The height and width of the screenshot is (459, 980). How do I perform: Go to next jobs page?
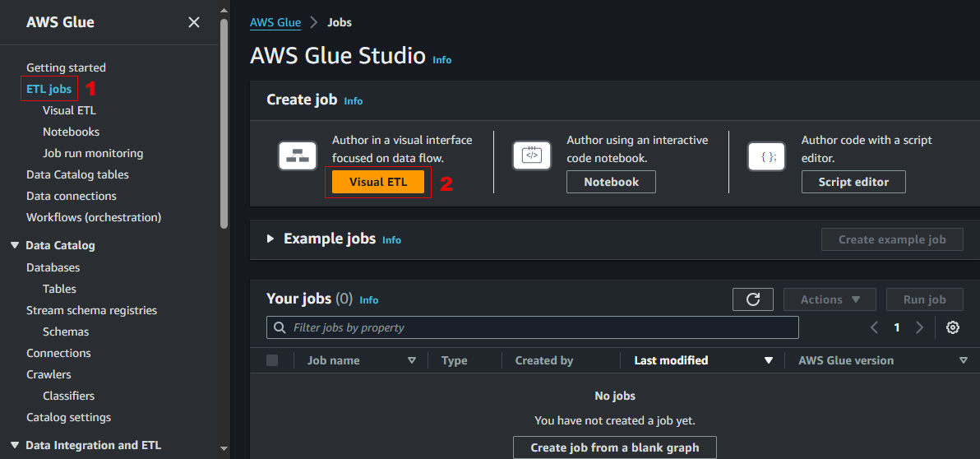click(919, 327)
